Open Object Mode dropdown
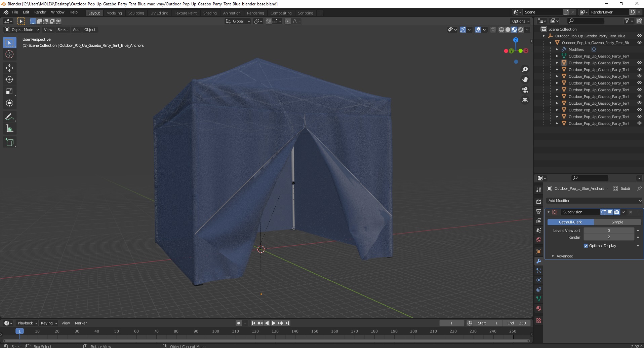Screen dimensions: 644x348 pos(22,30)
